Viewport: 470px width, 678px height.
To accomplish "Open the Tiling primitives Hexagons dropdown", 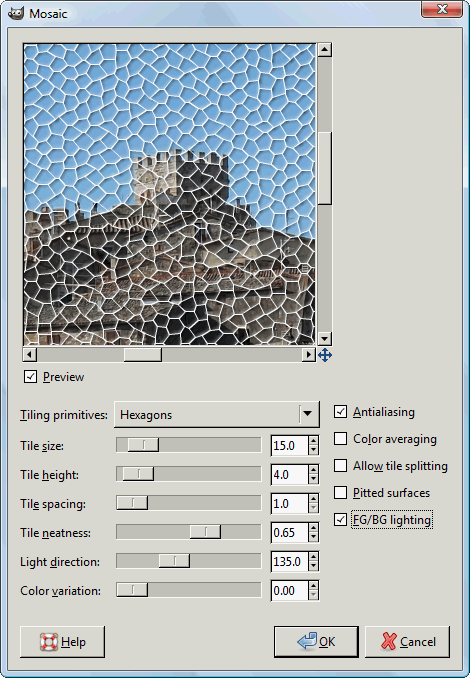I will [x=217, y=414].
